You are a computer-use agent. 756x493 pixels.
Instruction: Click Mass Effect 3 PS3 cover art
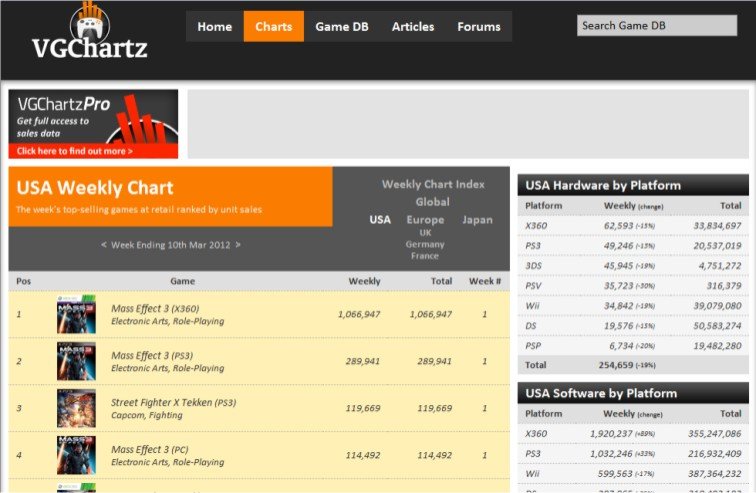click(76, 361)
